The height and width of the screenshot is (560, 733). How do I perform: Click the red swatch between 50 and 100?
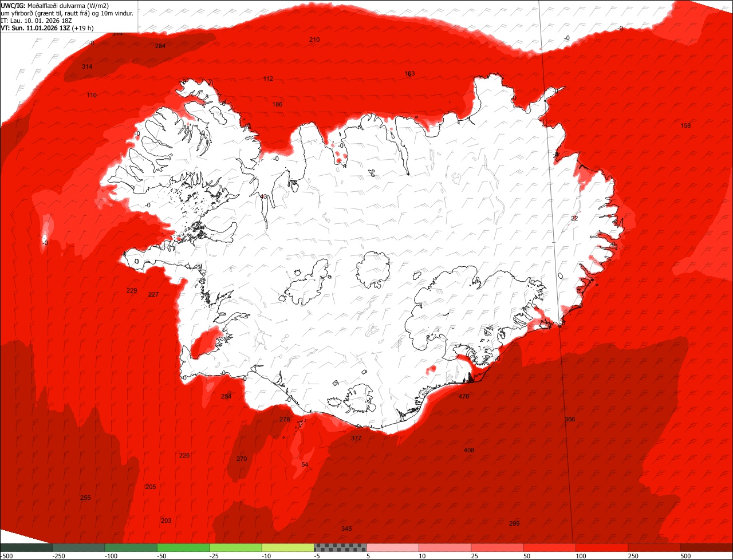549,548
